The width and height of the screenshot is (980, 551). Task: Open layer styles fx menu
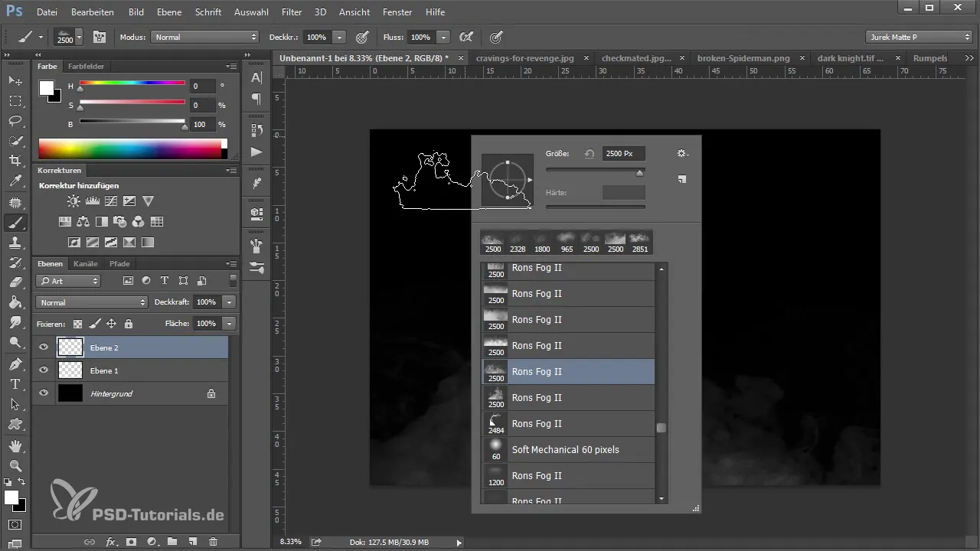click(x=111, y=542)
